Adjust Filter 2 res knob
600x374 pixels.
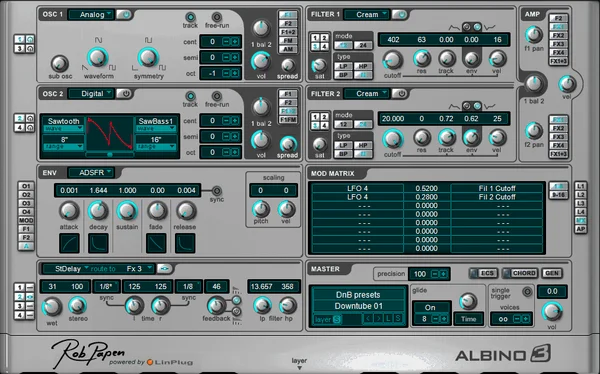pyautogui.click(x=422, y=137)
